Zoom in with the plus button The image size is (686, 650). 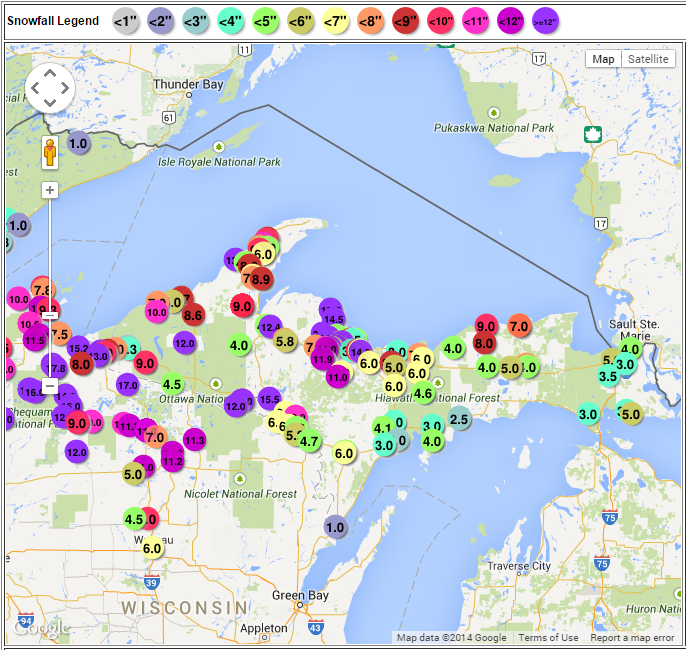point(50,190)
